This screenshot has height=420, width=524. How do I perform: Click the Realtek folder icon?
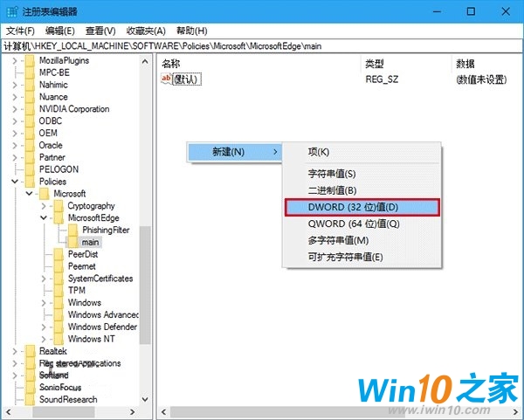[30, 351]
